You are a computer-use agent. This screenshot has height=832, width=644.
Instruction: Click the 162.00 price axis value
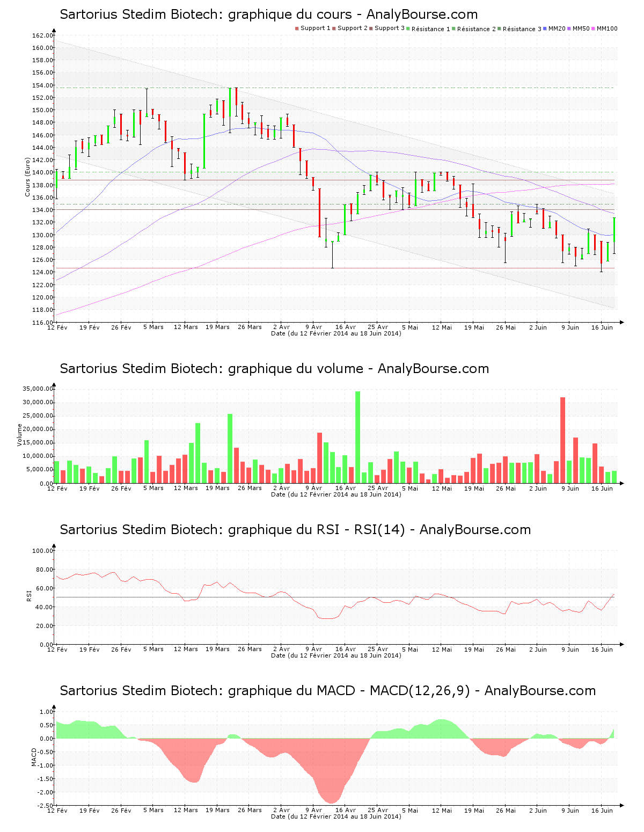[x=42, y=35]
